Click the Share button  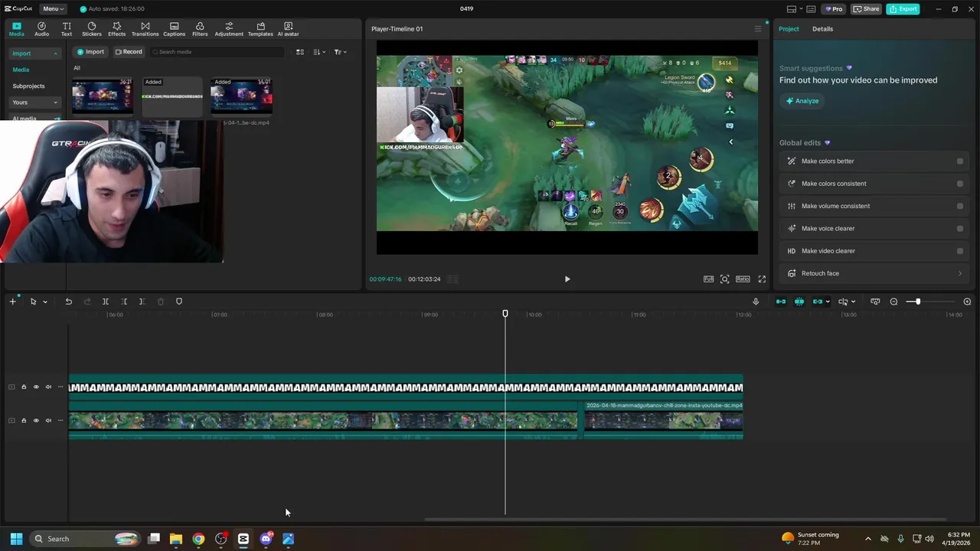point(867,9)
